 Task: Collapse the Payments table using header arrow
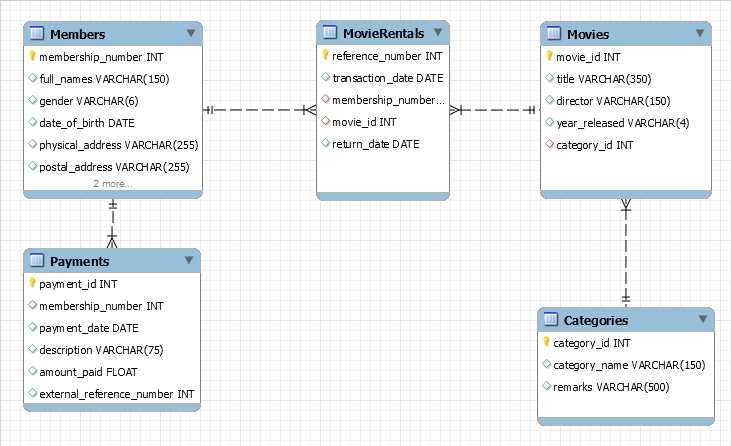click(x=188, y=261)
